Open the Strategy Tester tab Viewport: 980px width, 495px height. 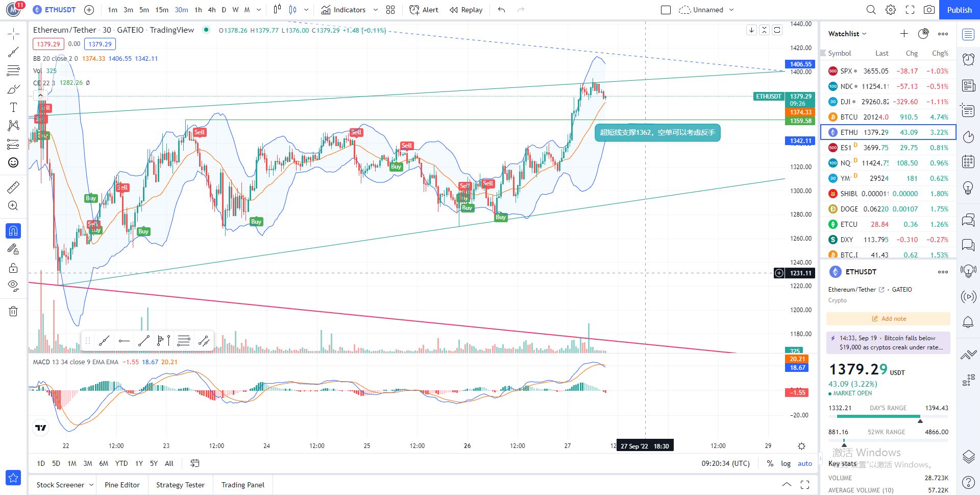coord(180,485)
